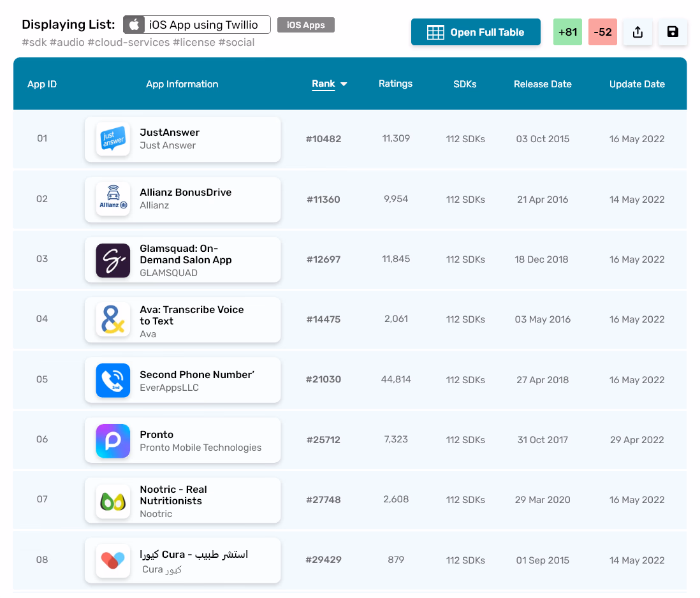This screenshot has height=598, width=700.
Task: Click the iOS App using Twillio list name field
Action: 197,24
